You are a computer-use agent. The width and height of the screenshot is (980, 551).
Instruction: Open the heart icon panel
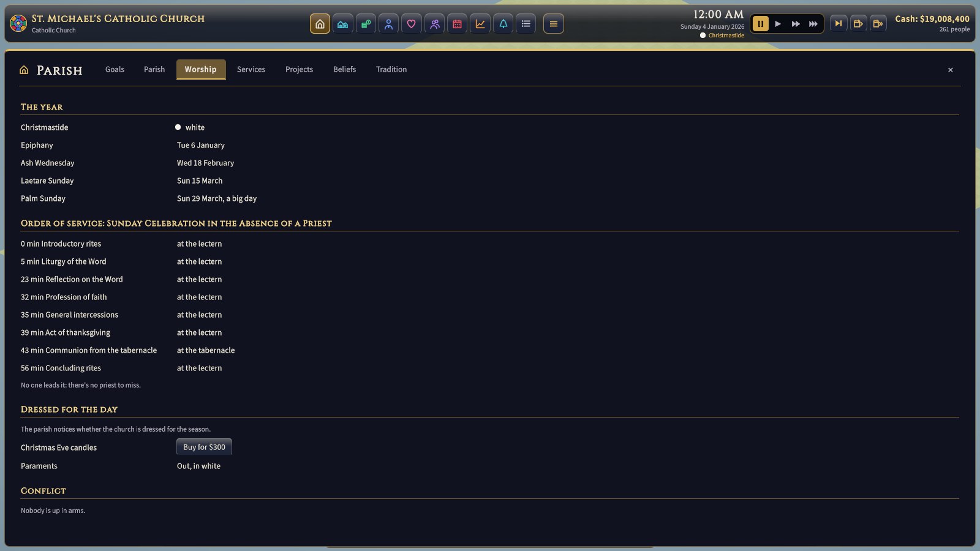[x=412, y=24]
